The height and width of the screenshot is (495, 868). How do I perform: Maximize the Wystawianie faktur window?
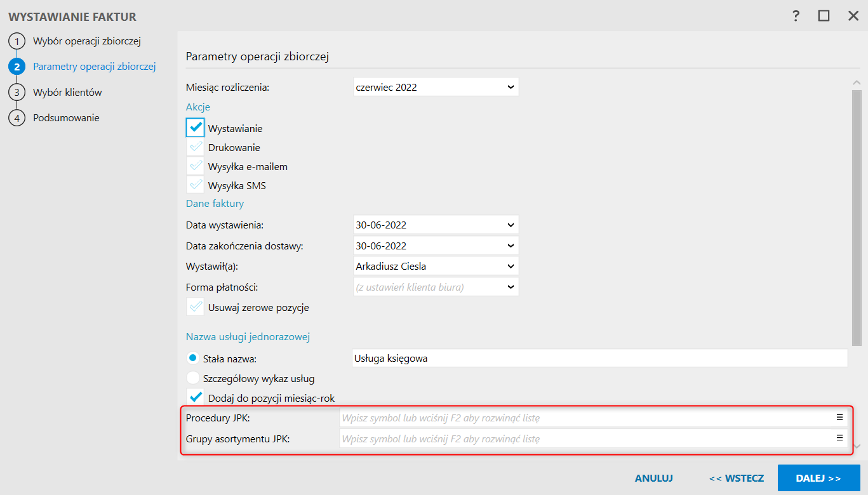coord(824,16)
